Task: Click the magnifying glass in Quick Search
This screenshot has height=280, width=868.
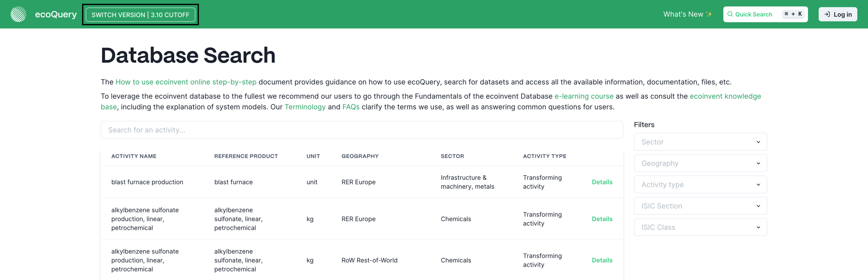Action: [730, 14]
